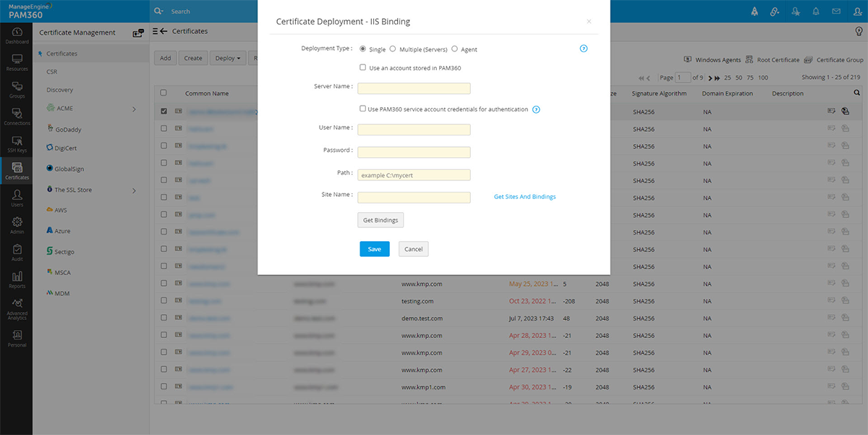This screenshot has width=868, height=435.
Task: Open the Connections sidebar icon
Action: click(17, 117)
